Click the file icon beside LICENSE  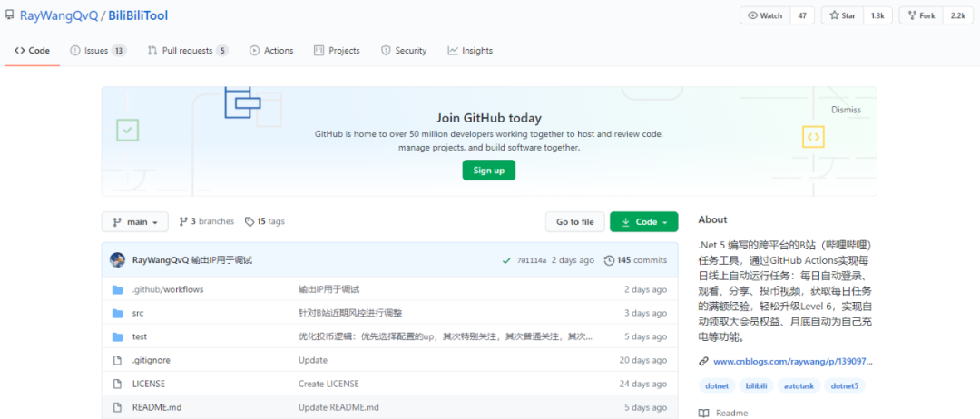click(x=116, y=384)
